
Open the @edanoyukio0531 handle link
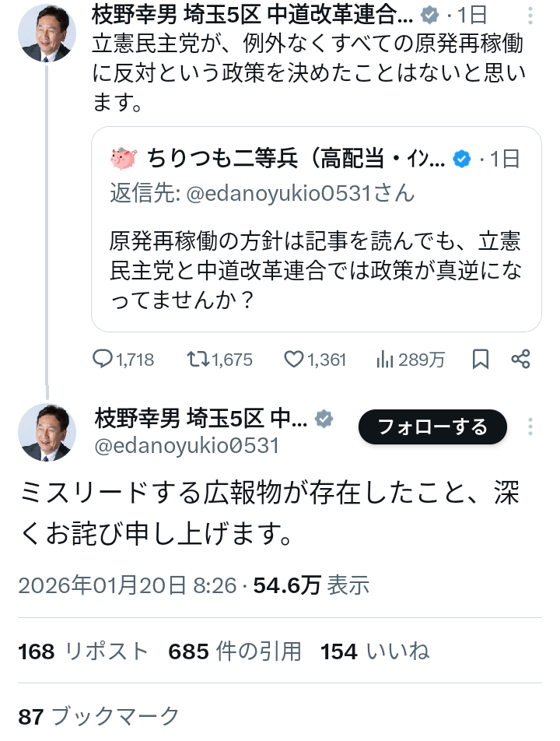186,445
